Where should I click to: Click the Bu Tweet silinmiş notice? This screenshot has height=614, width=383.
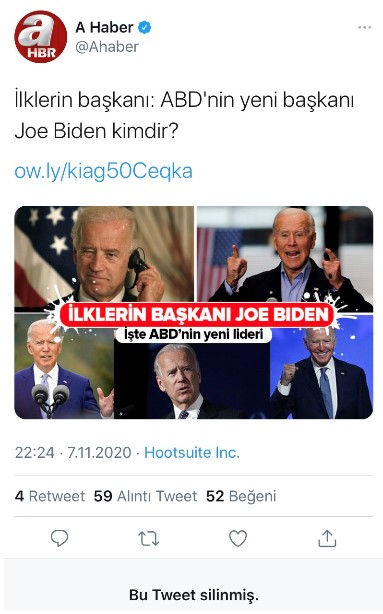click(193, 595)
